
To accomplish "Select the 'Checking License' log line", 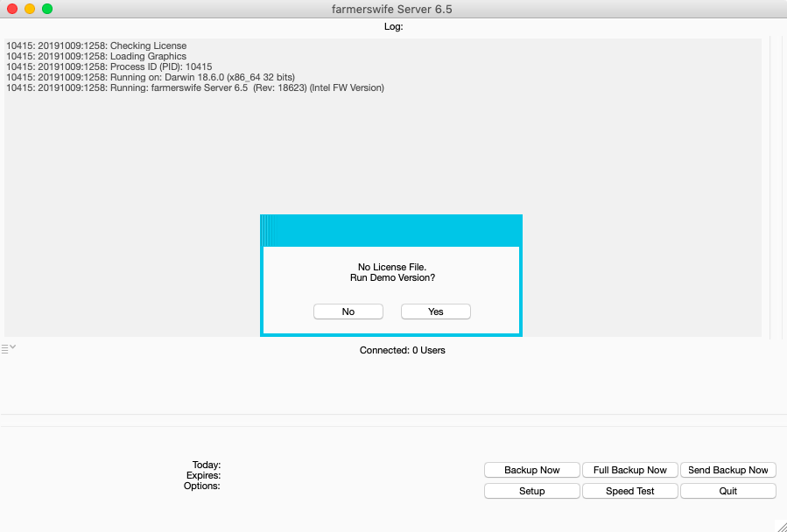I will [96, 45].
